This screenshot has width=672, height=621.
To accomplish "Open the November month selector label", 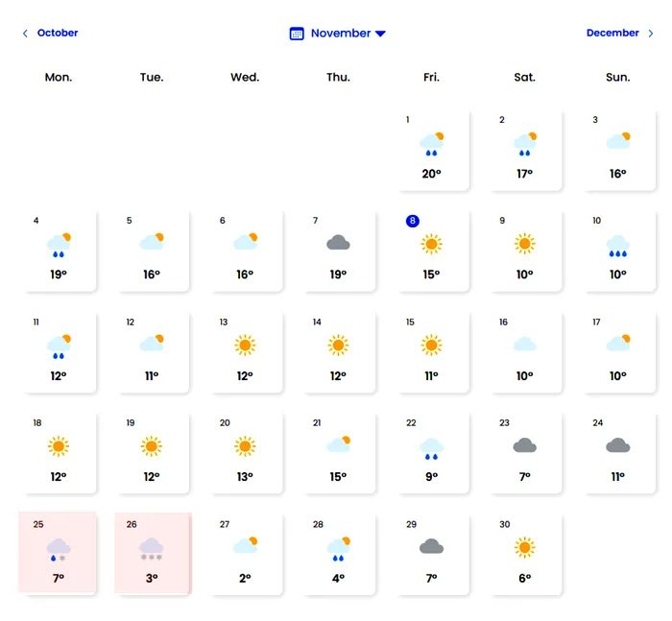I will (341, 34).
